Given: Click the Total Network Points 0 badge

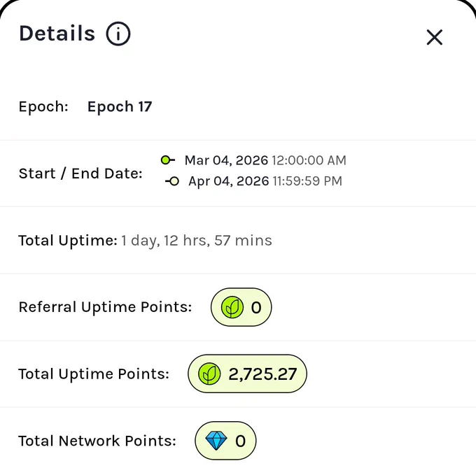Looking at the screenshot, I should click(225, 441).
